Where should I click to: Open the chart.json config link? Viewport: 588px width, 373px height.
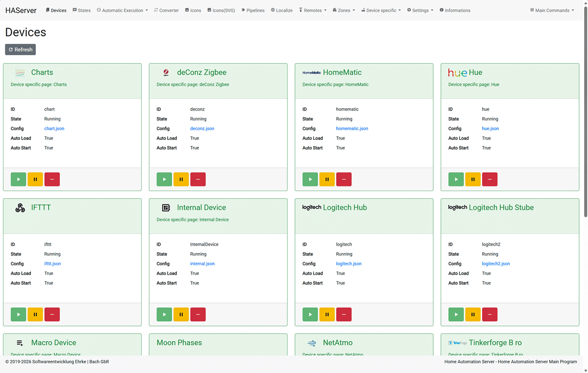tap(54, 129)
